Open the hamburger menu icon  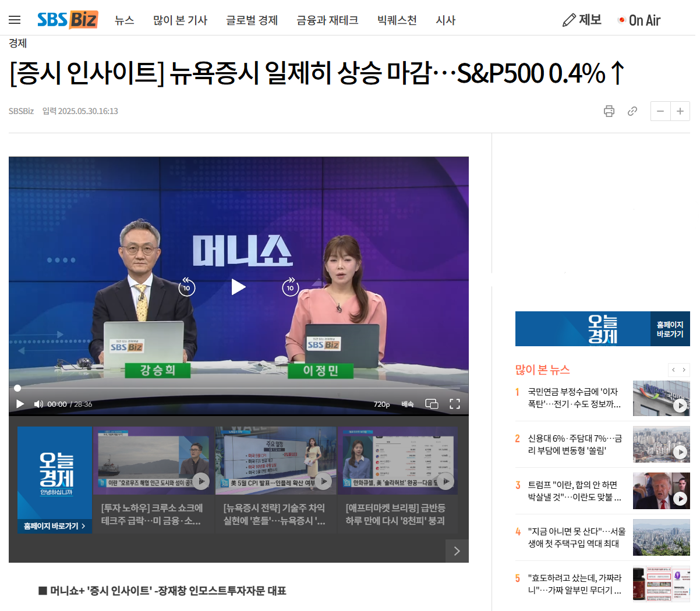15,20
